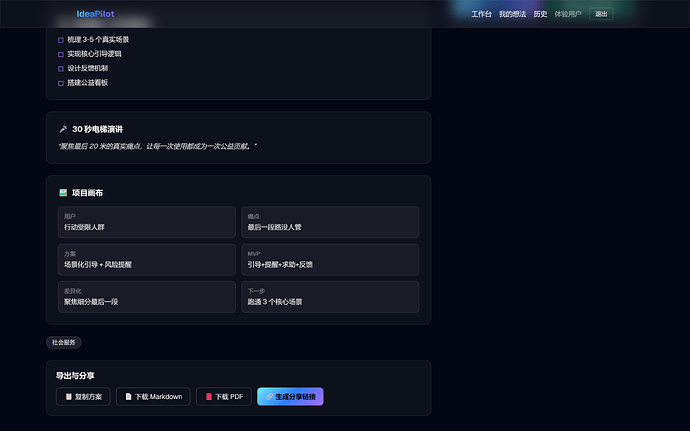690x431 pixels.
Task: Mark 搭建公益看板 as done
Action: click(61, 83)
